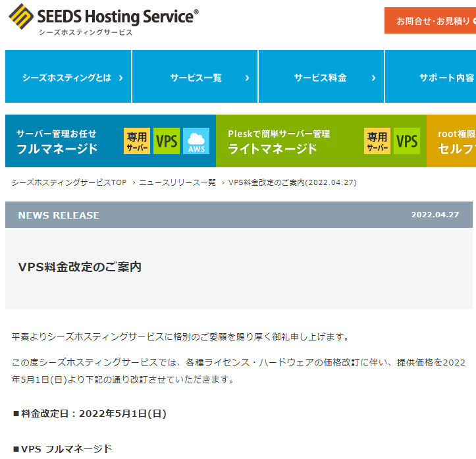476x459 pixels.
Task: Click the SEEDS Hosting Service diamond logo
Action: 21,16
